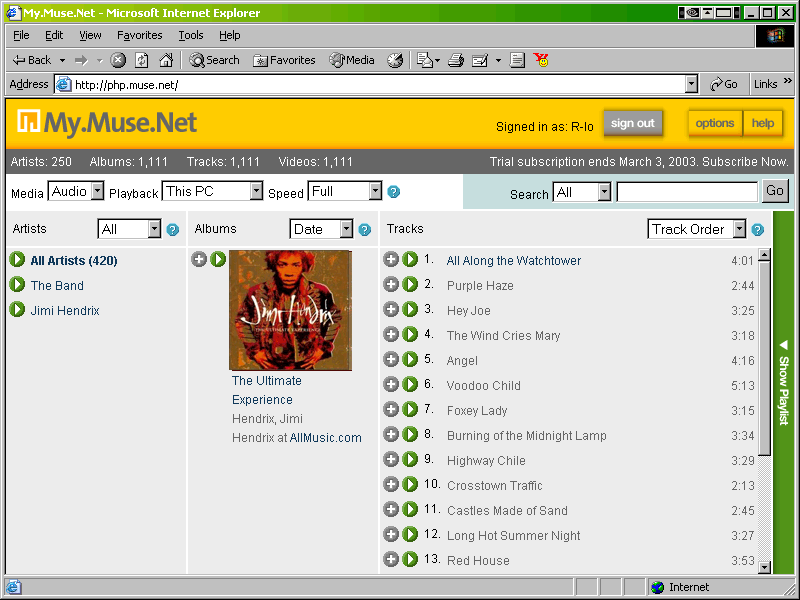This screenshot has height=600, width=800.
Task: Play track Red House
Action: click(410, 559)
